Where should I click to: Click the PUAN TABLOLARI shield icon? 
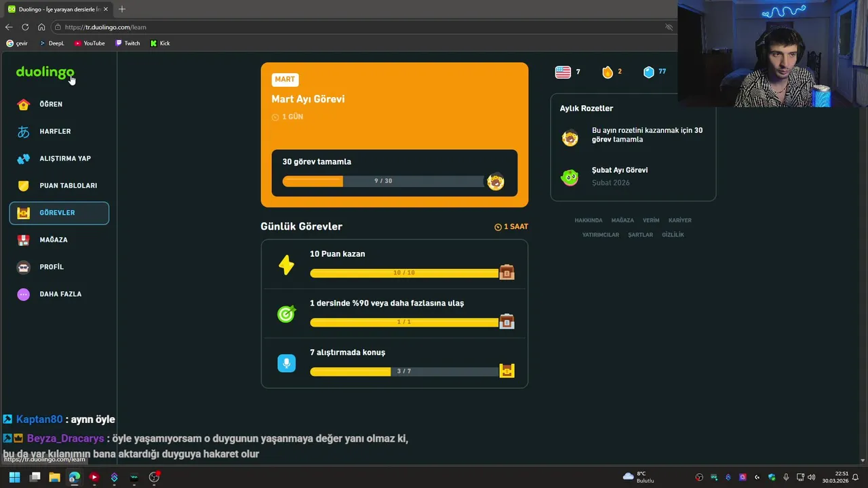coord(24,186)
